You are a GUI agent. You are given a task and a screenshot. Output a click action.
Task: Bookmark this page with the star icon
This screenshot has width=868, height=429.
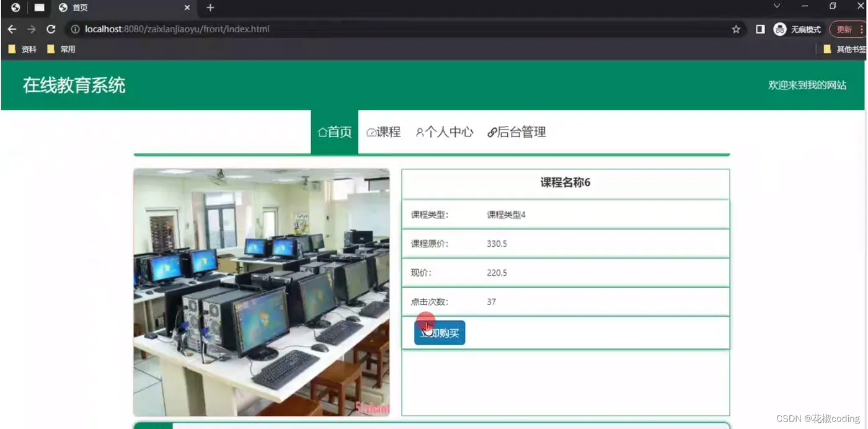pos(736,29)
